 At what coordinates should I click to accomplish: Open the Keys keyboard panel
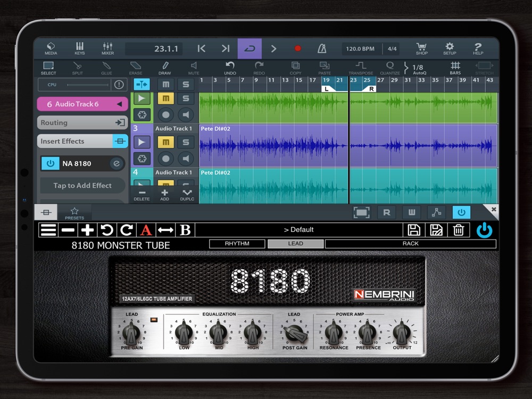click(x=80, y=48)
